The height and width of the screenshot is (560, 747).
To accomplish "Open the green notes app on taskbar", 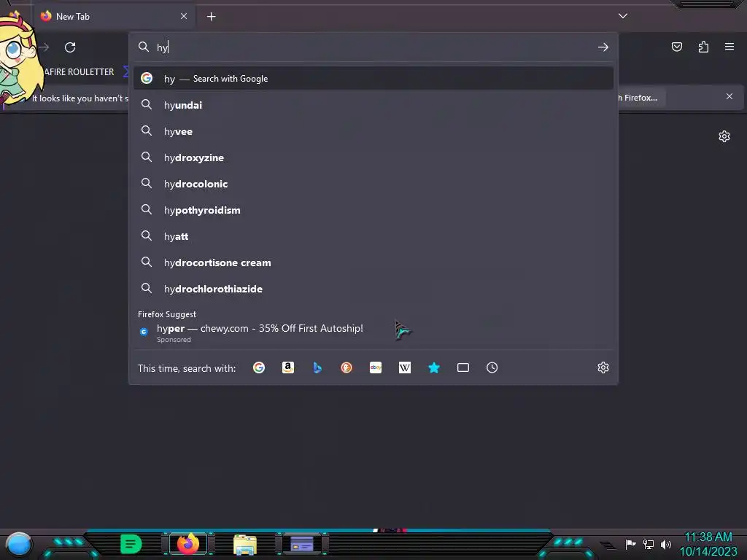I will click(x=131, y=544).
